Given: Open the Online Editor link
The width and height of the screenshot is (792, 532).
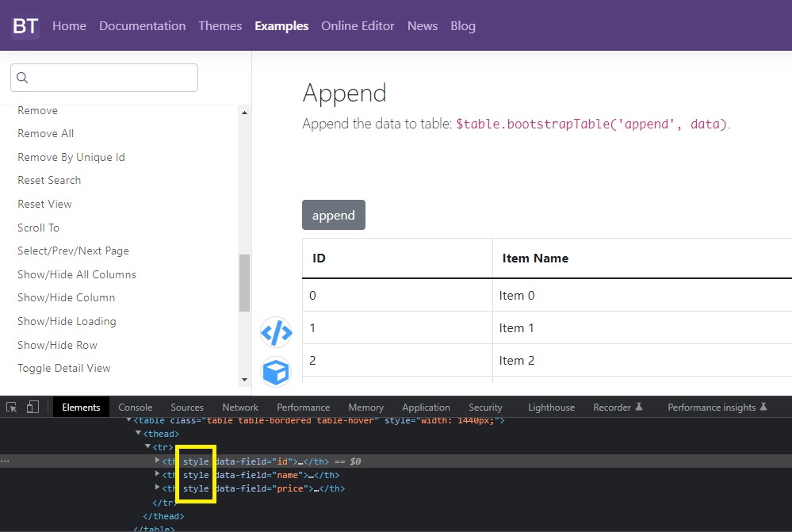Looking at the screenshot, I should 358,25.
